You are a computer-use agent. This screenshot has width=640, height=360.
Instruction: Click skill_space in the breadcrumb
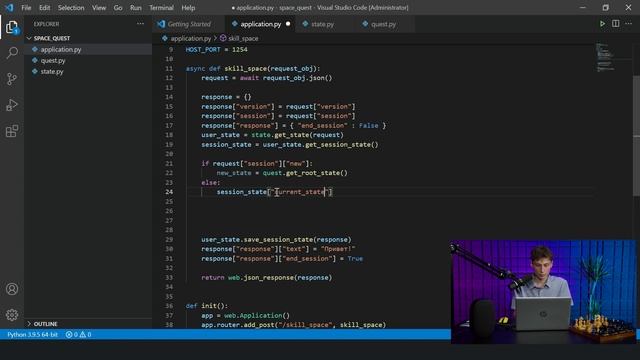243,38
